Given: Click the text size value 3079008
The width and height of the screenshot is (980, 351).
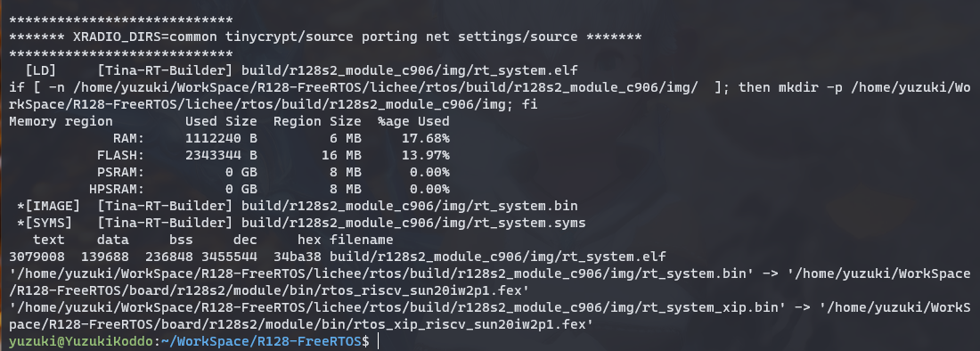Looking at the screenshot, I should [37, 257].
